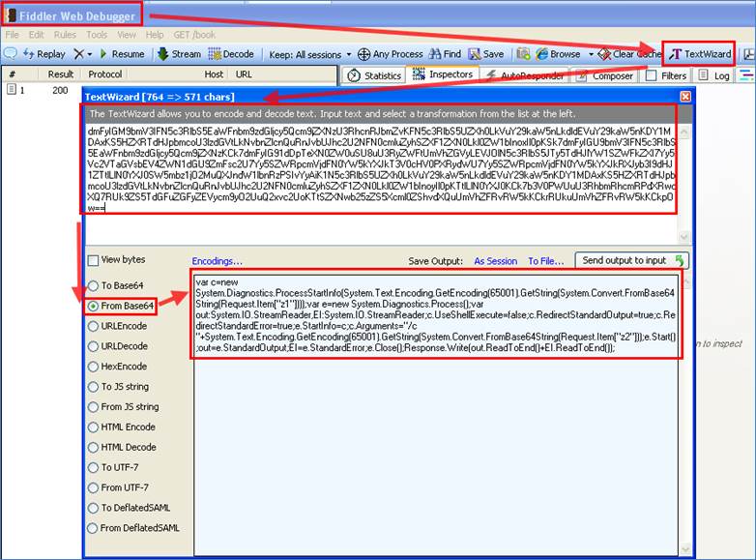Open the Browse dropdown arrow
Viewport: 756px width, 560px height.
click(591, 54)
